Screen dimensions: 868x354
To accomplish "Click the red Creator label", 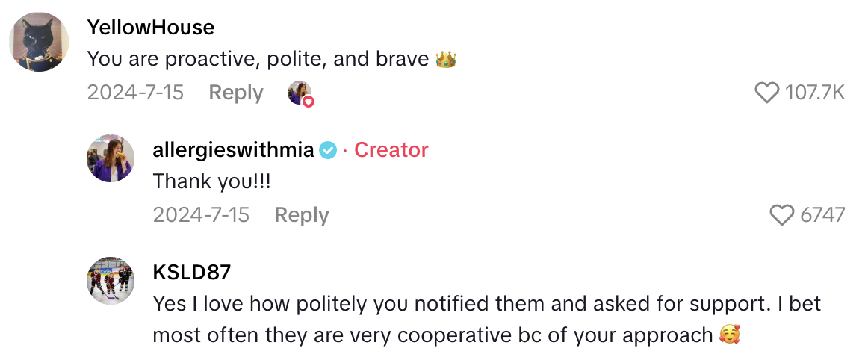I will (x=391, y=150).
